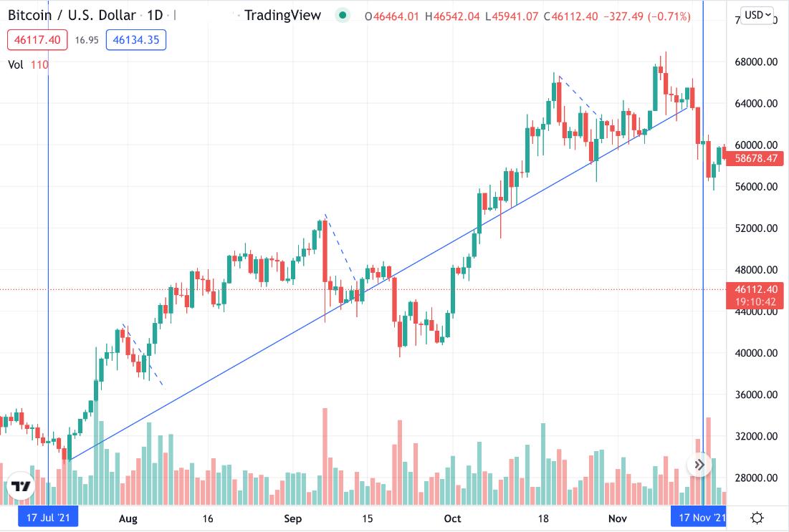Click the Oct label on the time axis
789x532 pixels.
tap(452, 518)
